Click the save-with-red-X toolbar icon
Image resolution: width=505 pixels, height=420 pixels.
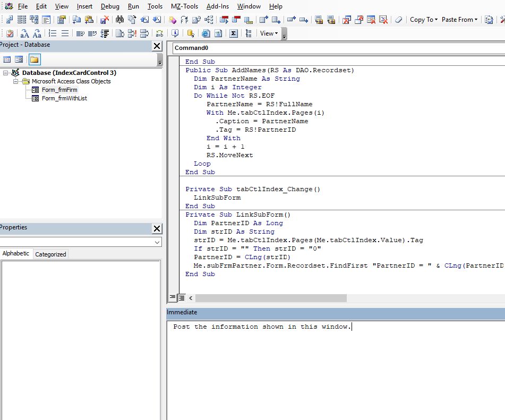click(105, 20)
